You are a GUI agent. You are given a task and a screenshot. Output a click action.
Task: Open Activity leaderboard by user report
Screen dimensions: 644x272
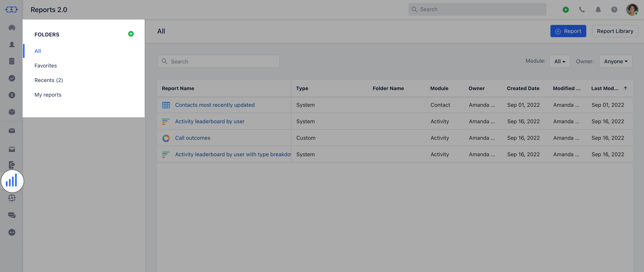(210, 122)
